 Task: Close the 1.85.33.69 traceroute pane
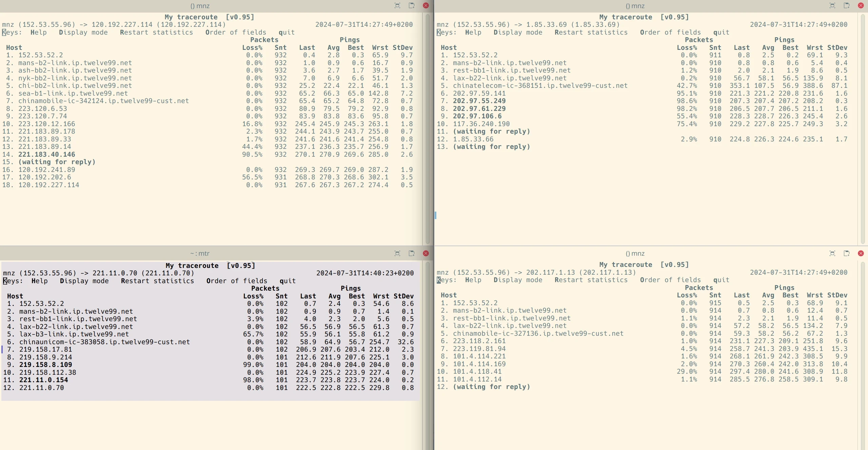click(x=861, y=5)
